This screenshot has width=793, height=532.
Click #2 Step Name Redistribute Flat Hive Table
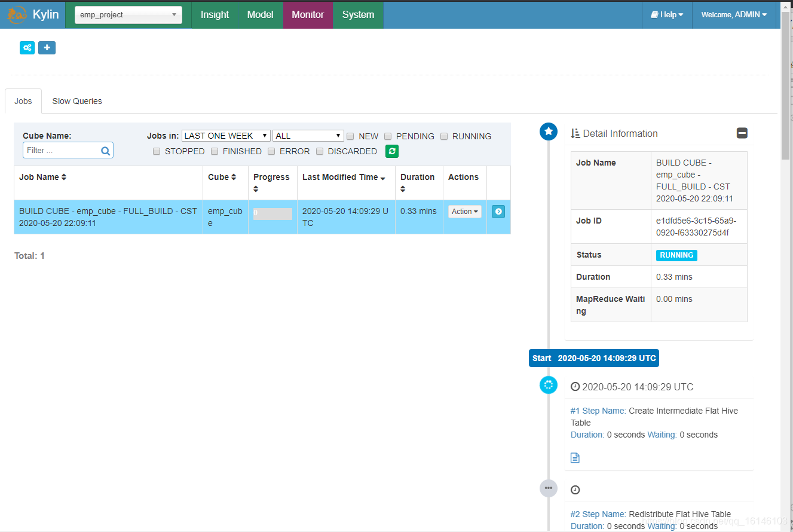point(651,514)
